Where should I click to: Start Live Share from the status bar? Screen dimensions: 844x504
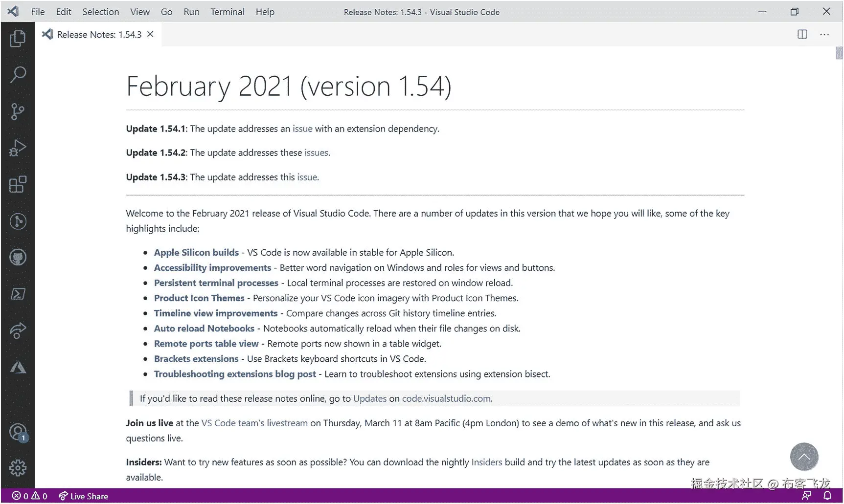point(83,496)
